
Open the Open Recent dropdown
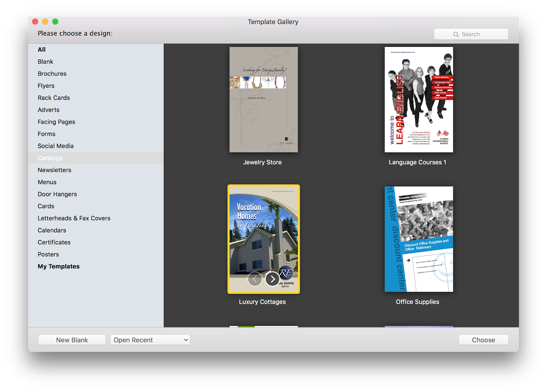[150, 340]
